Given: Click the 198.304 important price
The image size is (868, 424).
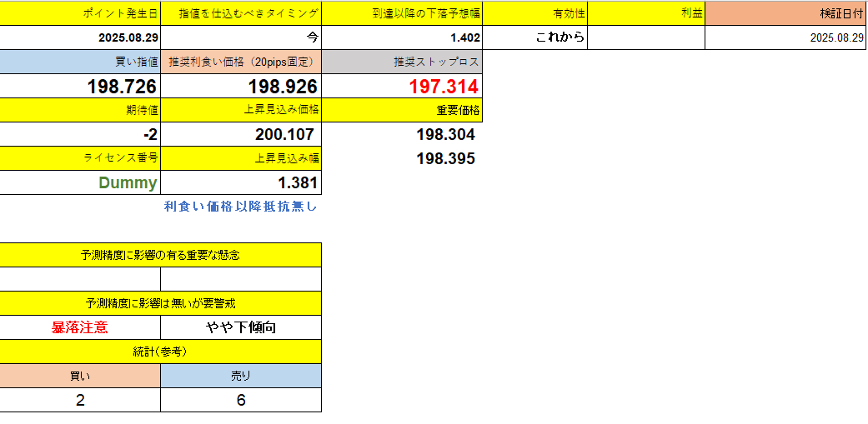Looking at the screenshot, I should pos(445,134).
